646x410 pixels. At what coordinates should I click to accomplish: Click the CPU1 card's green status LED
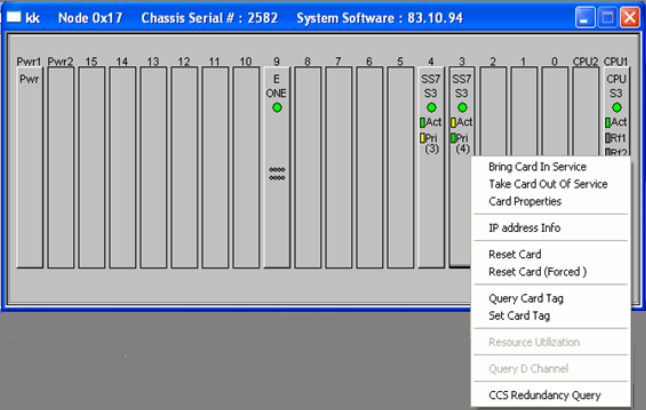(616, 107)
